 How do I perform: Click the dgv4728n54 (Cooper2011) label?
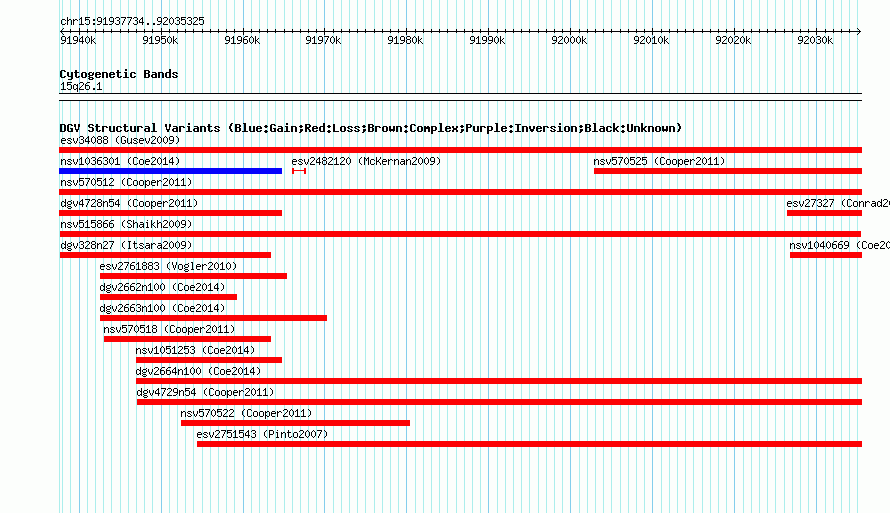pyautogui.click(x=129, y=203)
